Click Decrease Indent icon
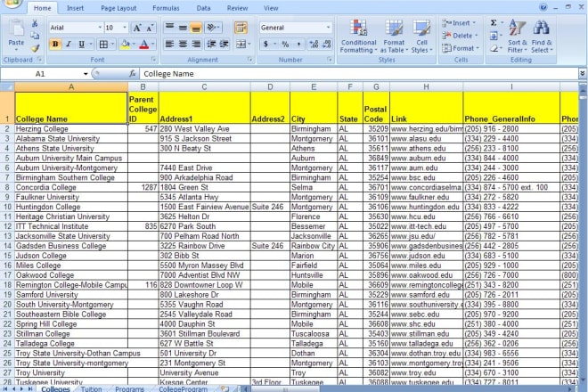This screenshot has height=392, width=588. point(211,45)
